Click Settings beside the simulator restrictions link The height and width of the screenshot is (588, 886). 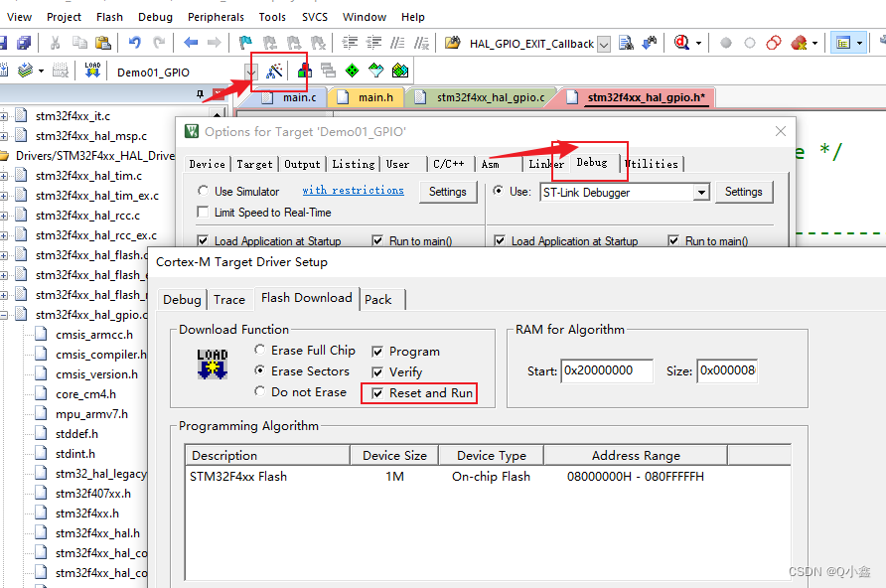[448, 192]
